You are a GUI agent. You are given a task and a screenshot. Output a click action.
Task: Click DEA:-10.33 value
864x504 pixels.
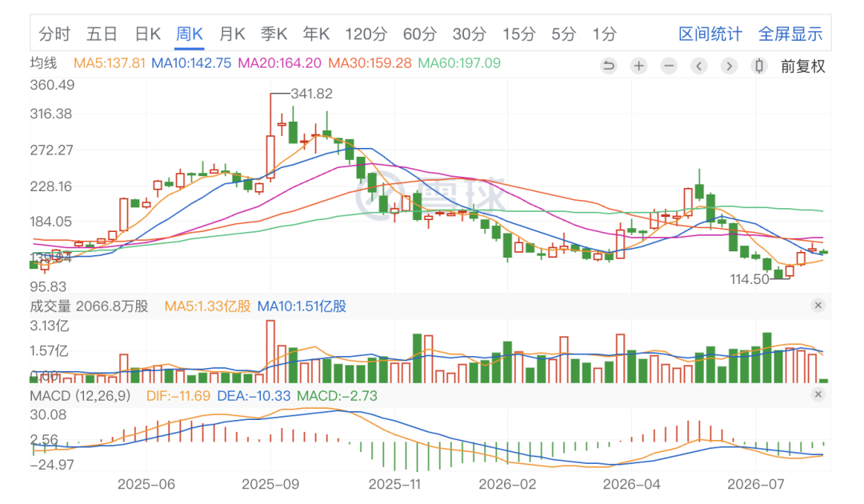(254, 396)
